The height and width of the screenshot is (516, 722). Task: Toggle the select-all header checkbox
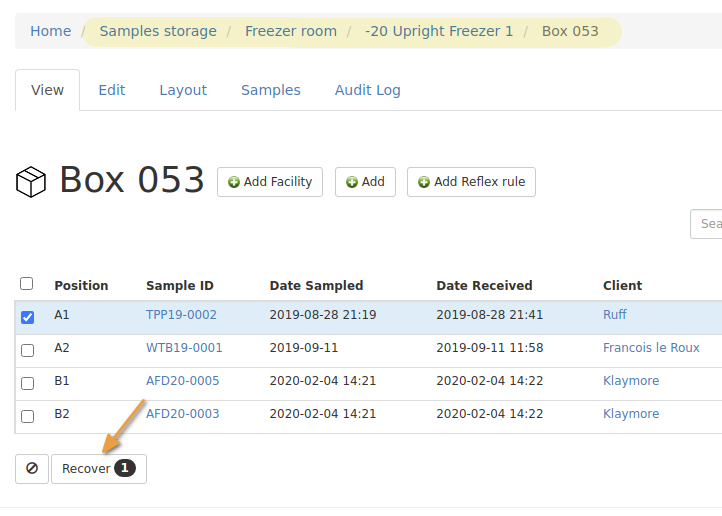pyautogui.click(x=27, y=284)
